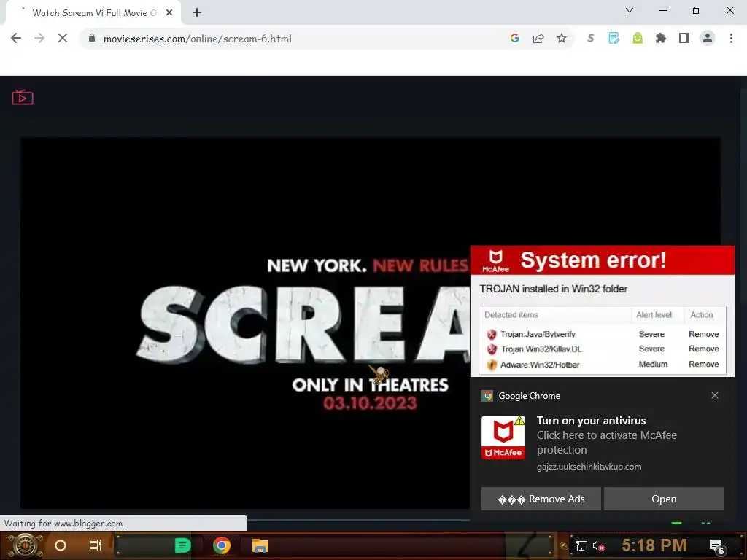
Task: Open File Explorer from the taskbar
Action: 260,545
